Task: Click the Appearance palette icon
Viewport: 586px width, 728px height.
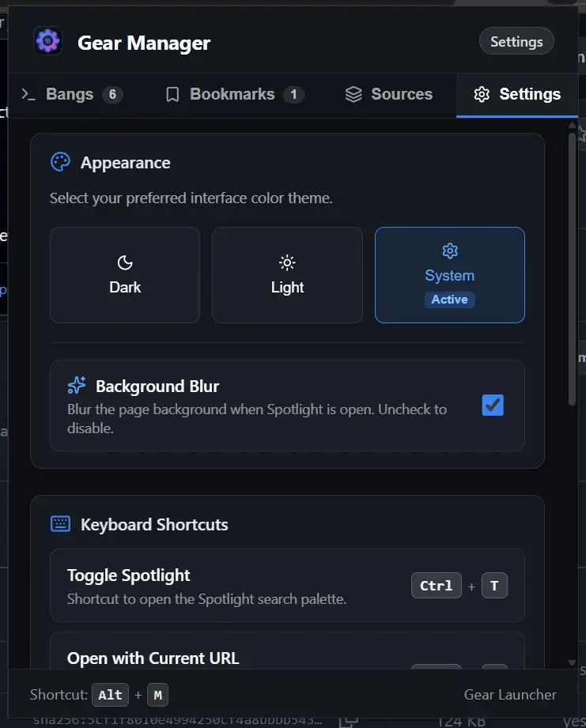Action: click(x=60, y=163)
